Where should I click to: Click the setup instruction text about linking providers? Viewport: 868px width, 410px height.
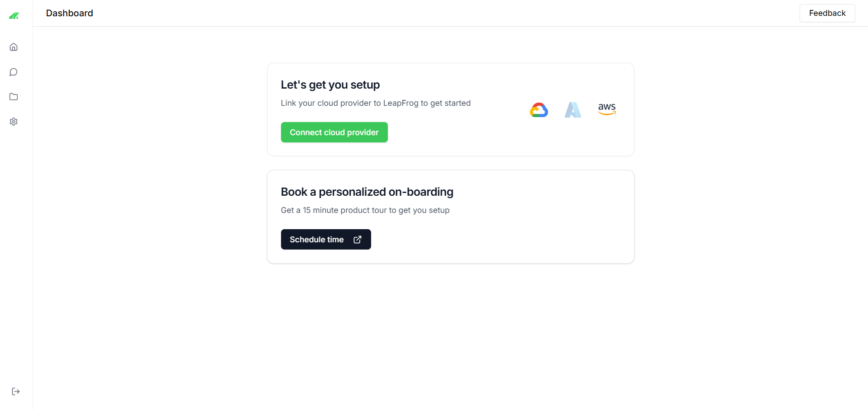(x=376, y=103)
